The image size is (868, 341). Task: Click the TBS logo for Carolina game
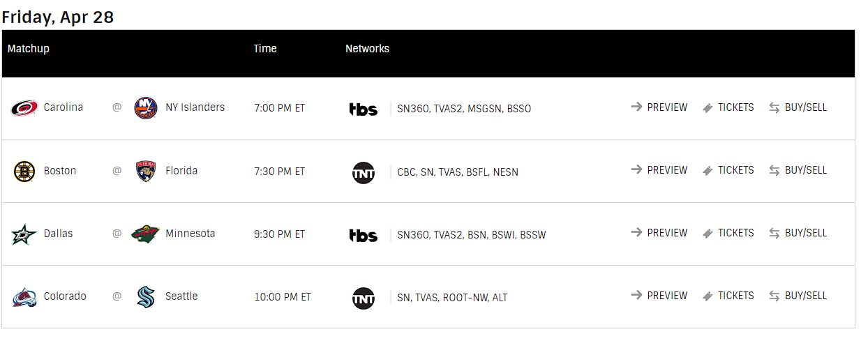364,109
